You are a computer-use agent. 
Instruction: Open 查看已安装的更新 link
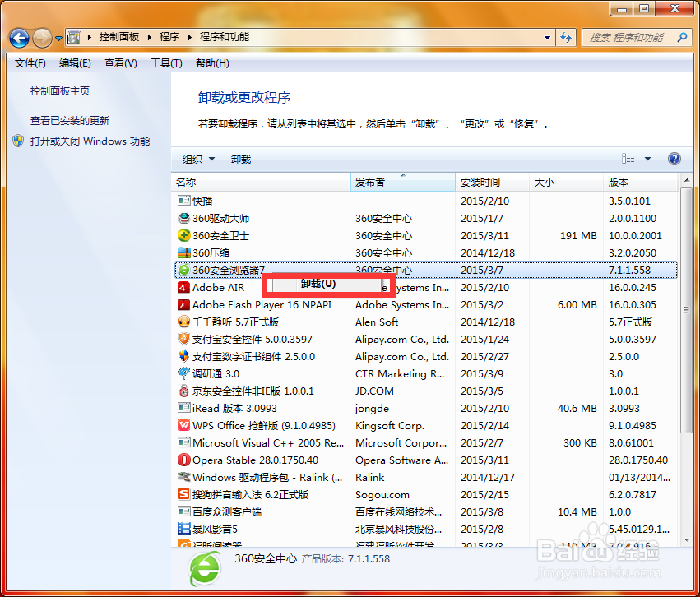pos(70,121)
